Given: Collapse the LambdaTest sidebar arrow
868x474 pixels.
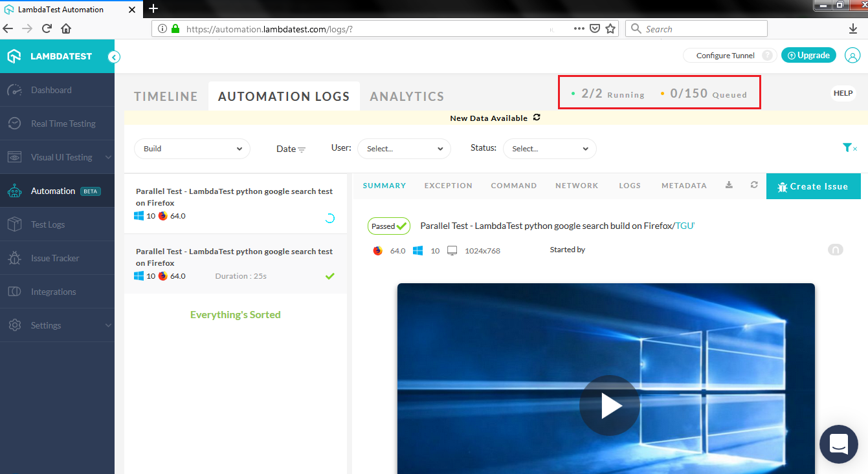Looking at the screenshot, I should [114, 57].
